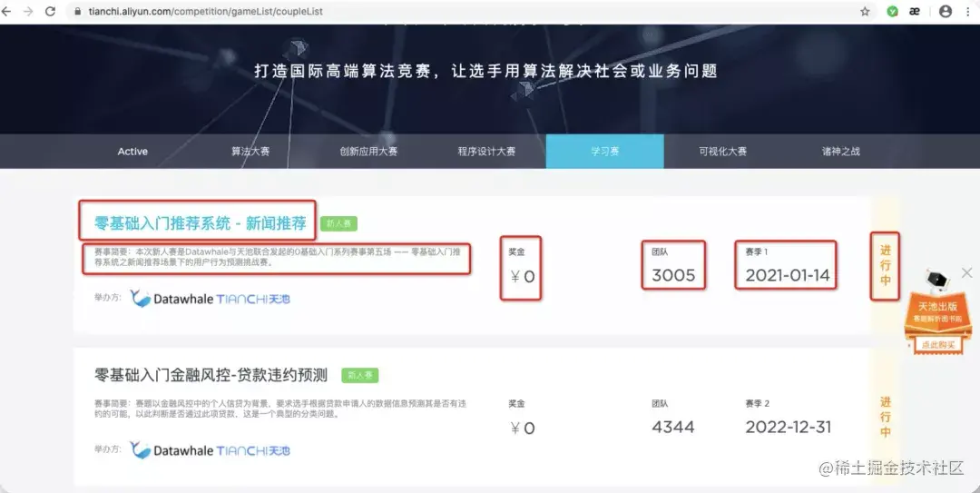This screenshot has height=493, width=980.
Task: Click Datawhale logo in 新闻推荐 card
Action: [x=171, y=299]
